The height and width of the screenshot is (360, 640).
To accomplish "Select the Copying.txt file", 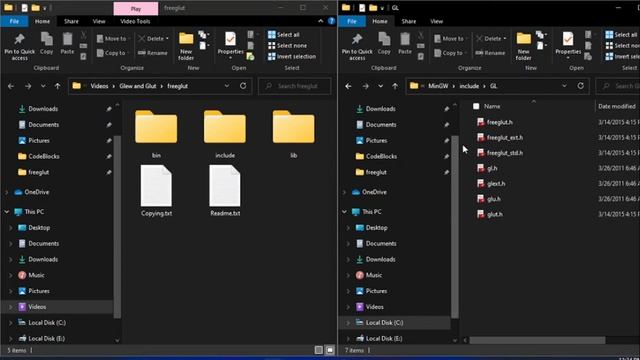I will coord(156,191).
